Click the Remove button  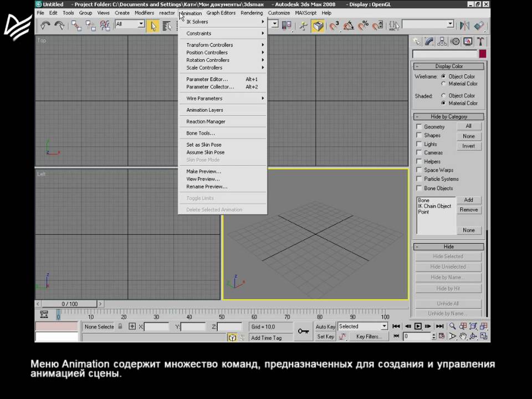[469, 209]
